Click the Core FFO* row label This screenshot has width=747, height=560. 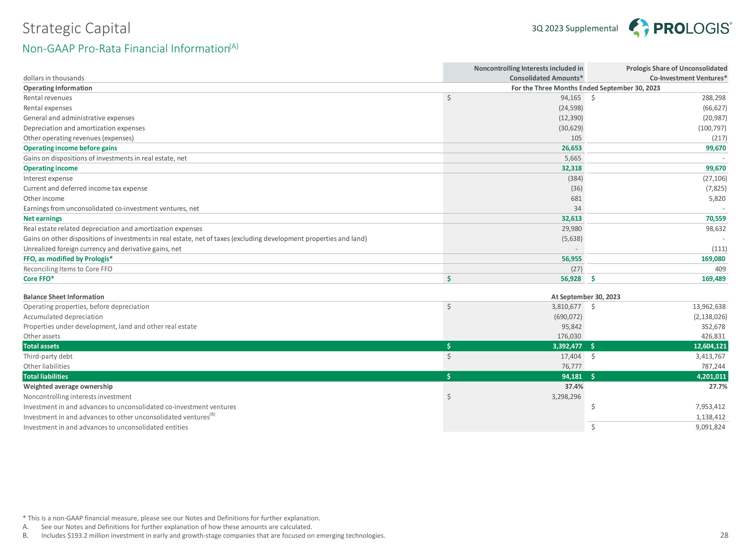click(39, 279)
